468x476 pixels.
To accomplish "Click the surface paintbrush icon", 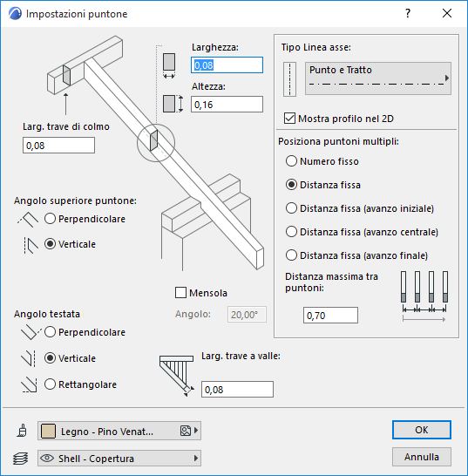I will pos(22,431).
